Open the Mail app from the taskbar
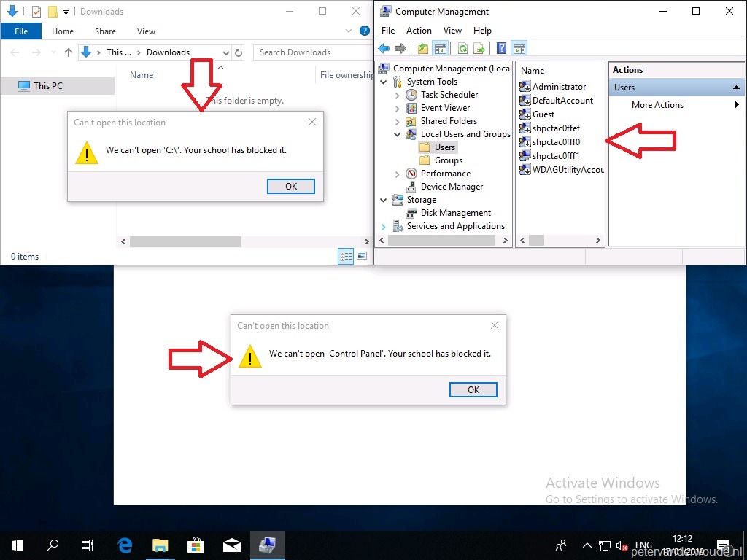 tap(232, 545)
